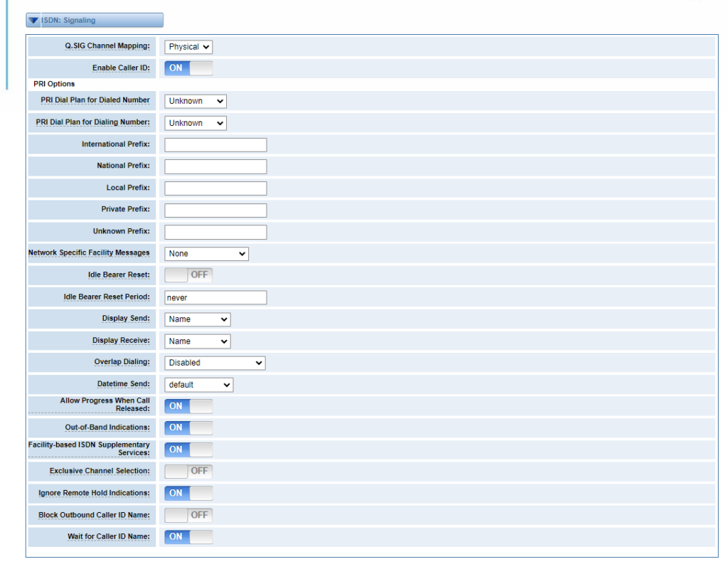
Task: Enable Exclusive Channel Selection
Action: click(188, 471)
